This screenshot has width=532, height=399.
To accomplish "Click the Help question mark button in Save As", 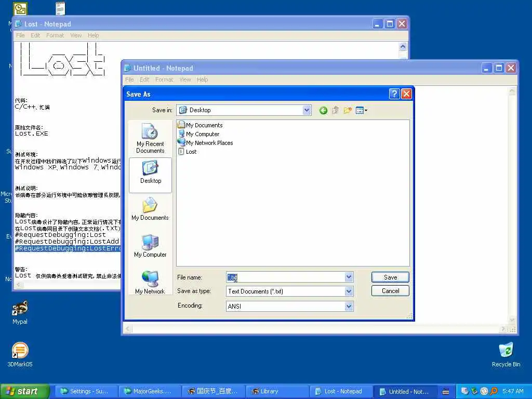I will click(394, 94).
